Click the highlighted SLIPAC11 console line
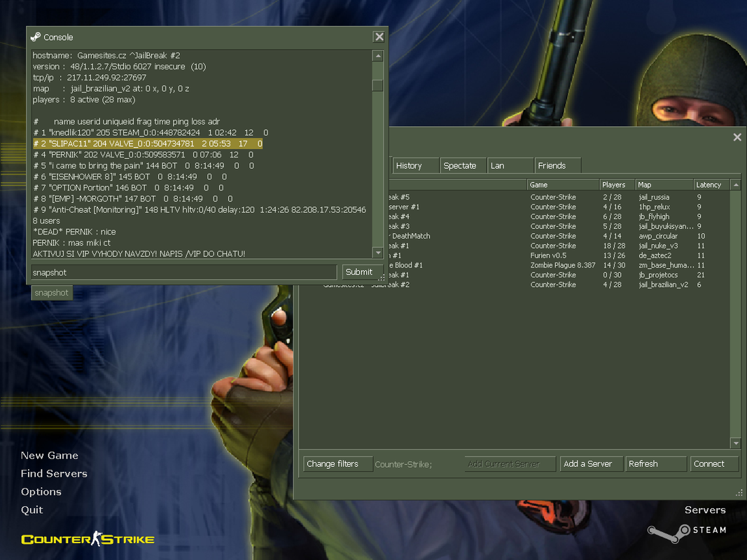This screenshot has height=560, width=747. [148, 143]
